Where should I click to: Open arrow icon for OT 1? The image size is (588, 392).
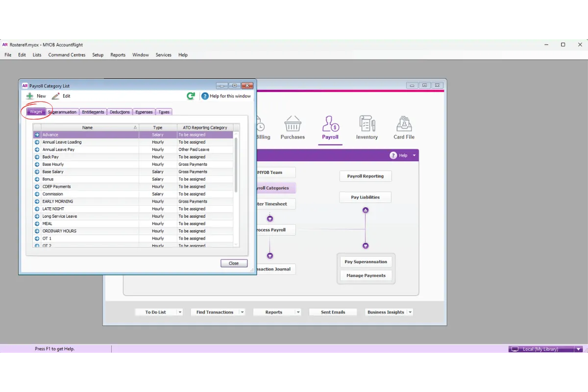(x=37, y=238)
